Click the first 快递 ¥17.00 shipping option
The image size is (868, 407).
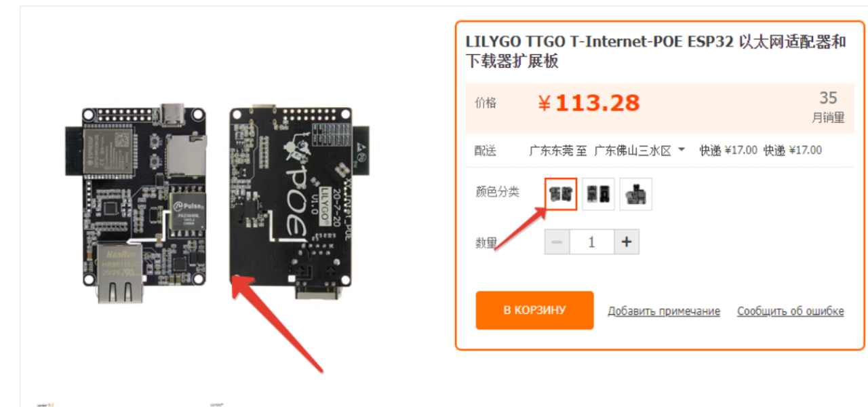coord(728,151)
